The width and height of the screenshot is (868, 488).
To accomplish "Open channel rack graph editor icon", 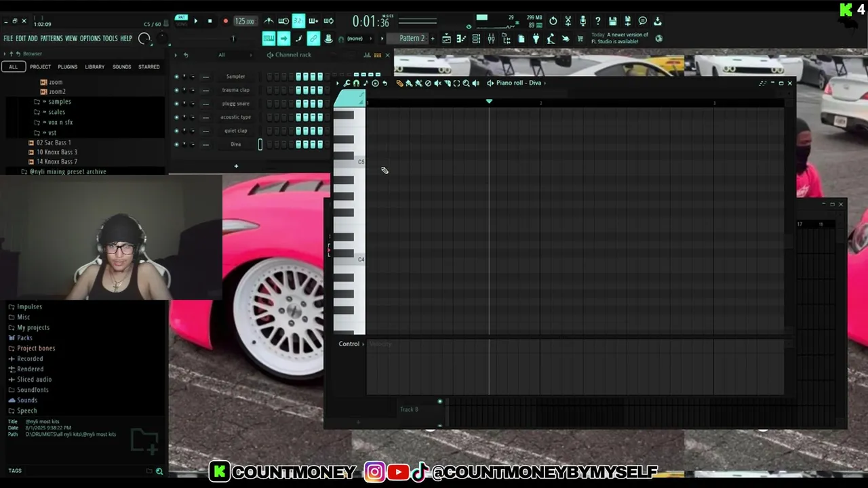I will coord(368,55).
